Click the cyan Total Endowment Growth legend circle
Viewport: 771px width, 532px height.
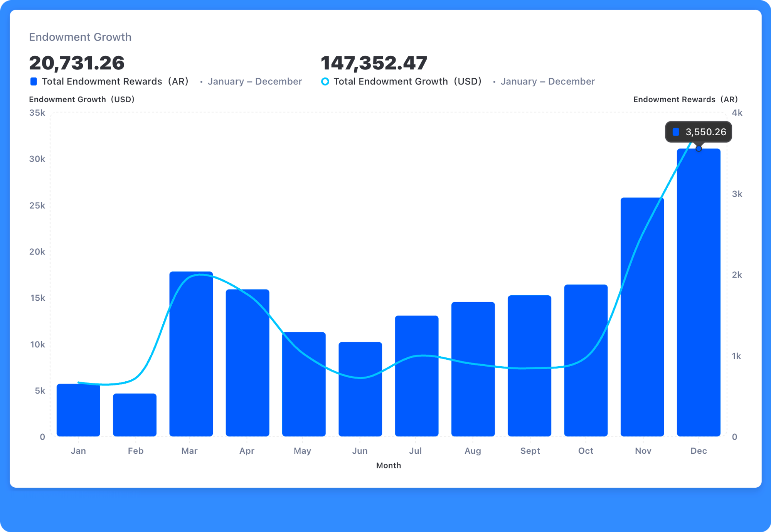pyautogui.click(x=325, y=81)
